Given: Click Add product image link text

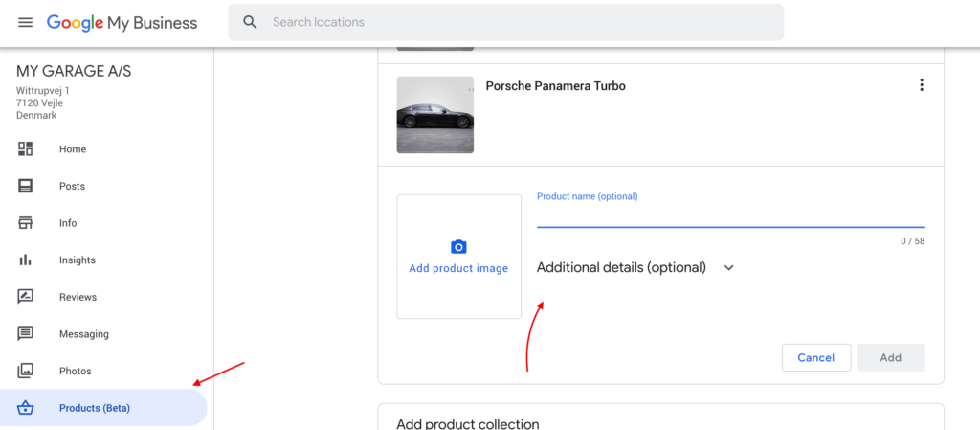Looking at the screenshot, I should [458, 268].
